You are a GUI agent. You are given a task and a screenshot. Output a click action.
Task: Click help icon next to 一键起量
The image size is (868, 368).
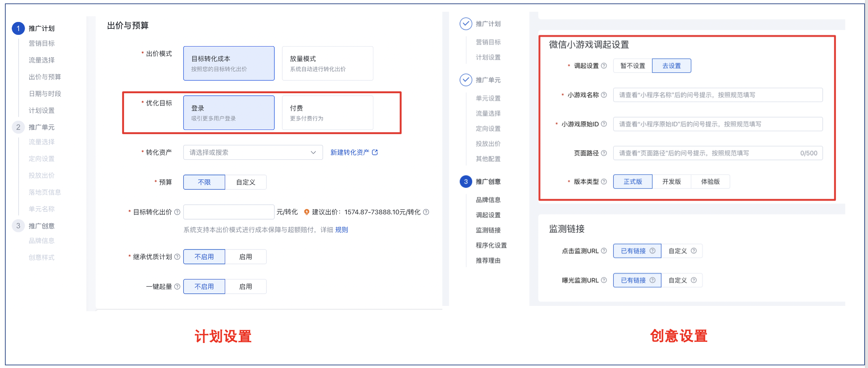(177, 287)
